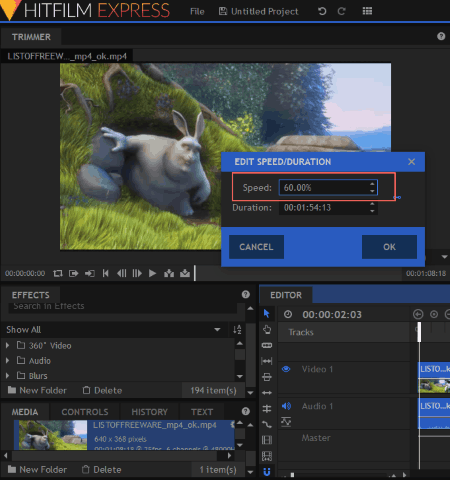This screenshot has width=450, height=480.
Task: Choose the Hand tool
Action: 267,330
